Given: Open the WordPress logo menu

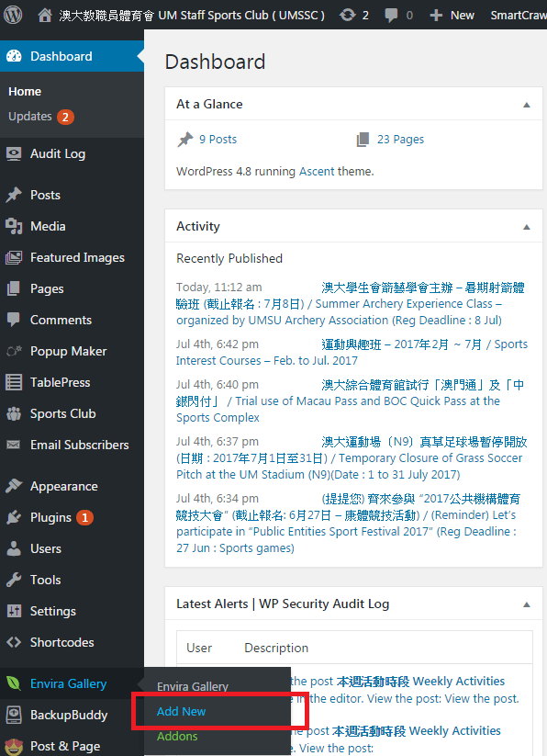Looking at the screenshot, I should click(13, 15).
